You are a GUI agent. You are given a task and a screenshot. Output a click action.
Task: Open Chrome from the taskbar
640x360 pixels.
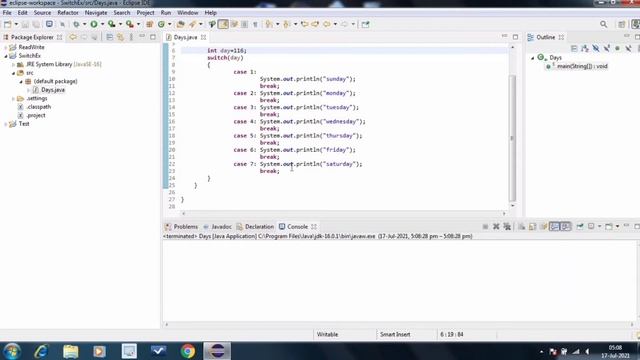point(188,351)
